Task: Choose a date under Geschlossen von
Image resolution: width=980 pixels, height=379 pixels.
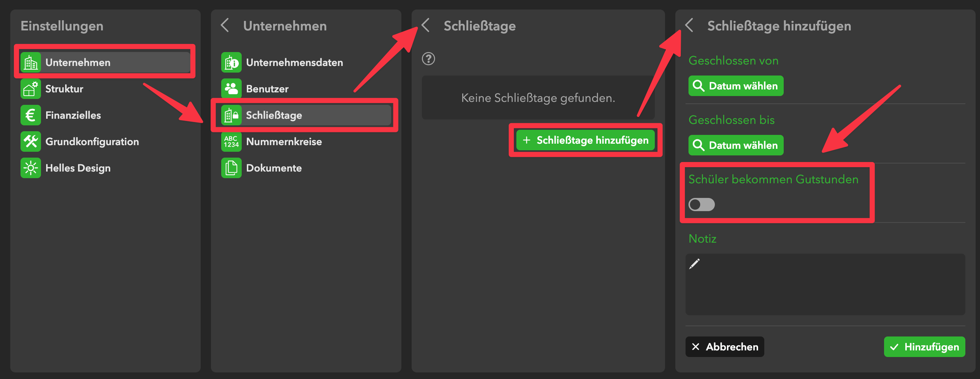Action: [x=736, y=86]
